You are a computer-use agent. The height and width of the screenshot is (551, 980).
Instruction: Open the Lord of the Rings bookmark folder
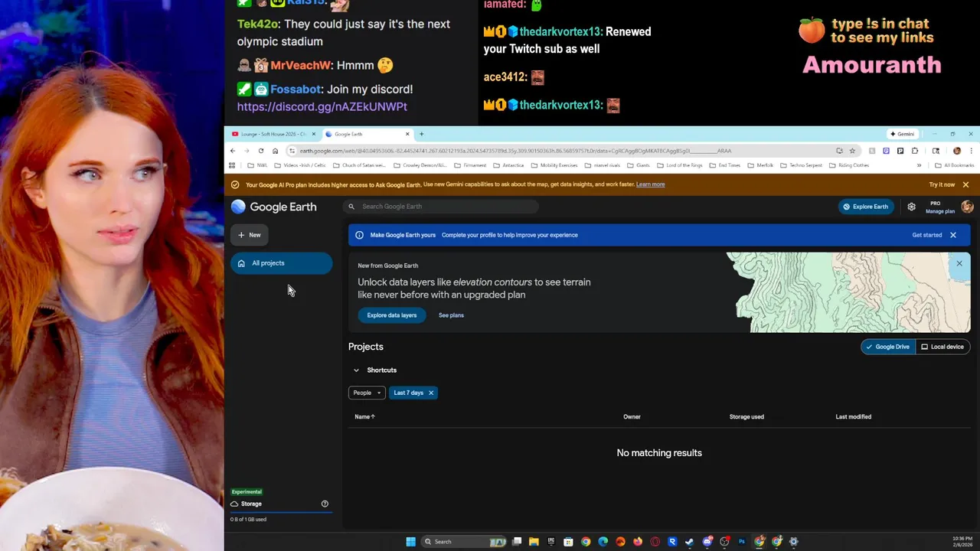(680, 165)
